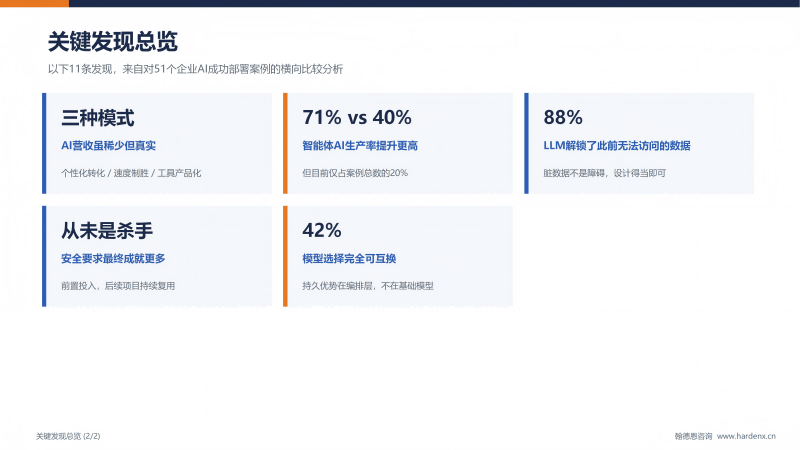Select the text LLM解锁了此前无法访问的数据

(x=617, y=146)
